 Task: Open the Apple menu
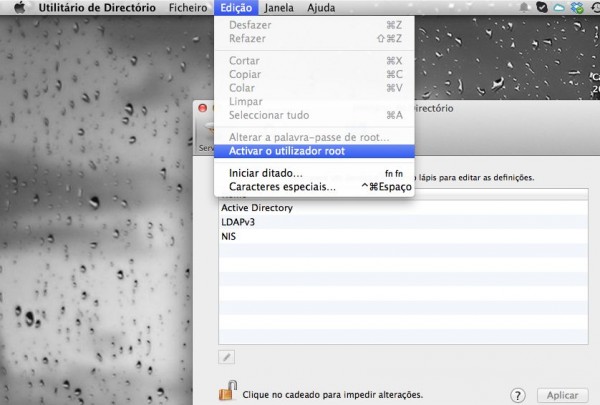coord(20,7)
